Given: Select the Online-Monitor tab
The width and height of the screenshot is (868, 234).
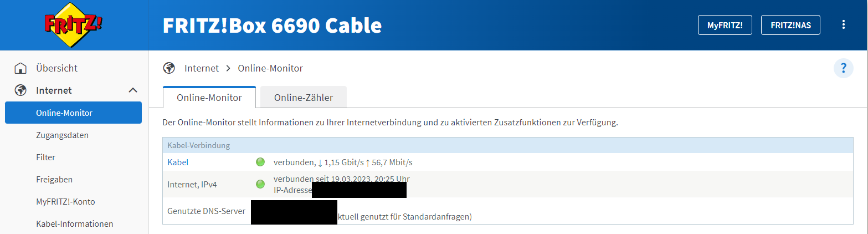Looking at the screenshot, I should 209,98.
